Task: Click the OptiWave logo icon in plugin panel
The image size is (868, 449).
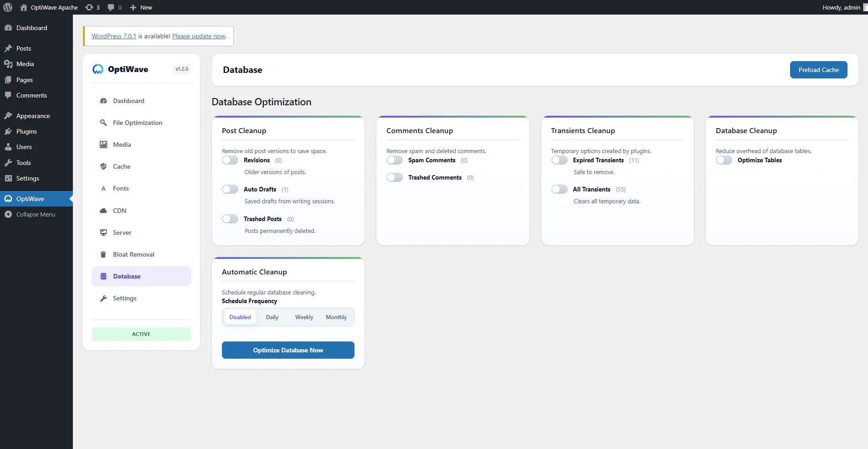Action: pos(98,69)
